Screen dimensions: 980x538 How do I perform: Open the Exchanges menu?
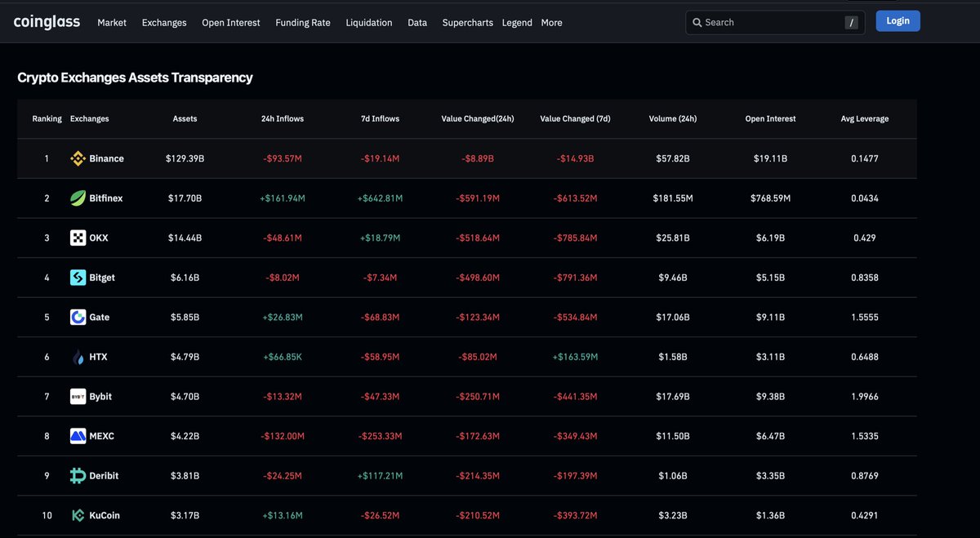[164, 23]
